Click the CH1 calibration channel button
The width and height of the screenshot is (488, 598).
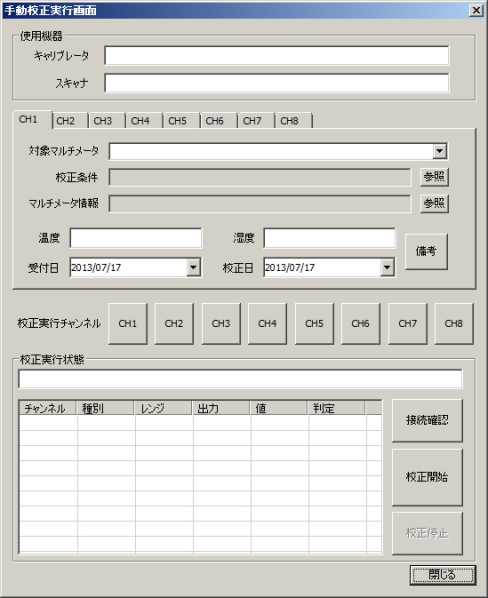pos(128,323)
